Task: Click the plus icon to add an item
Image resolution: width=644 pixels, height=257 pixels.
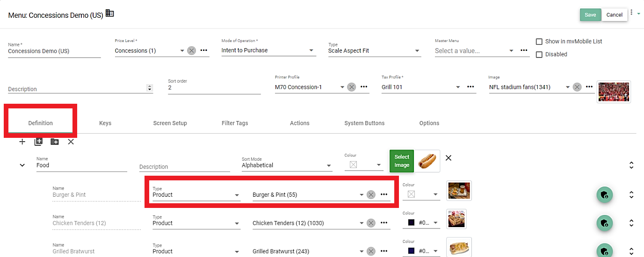Action: click(x=22, y=142)
